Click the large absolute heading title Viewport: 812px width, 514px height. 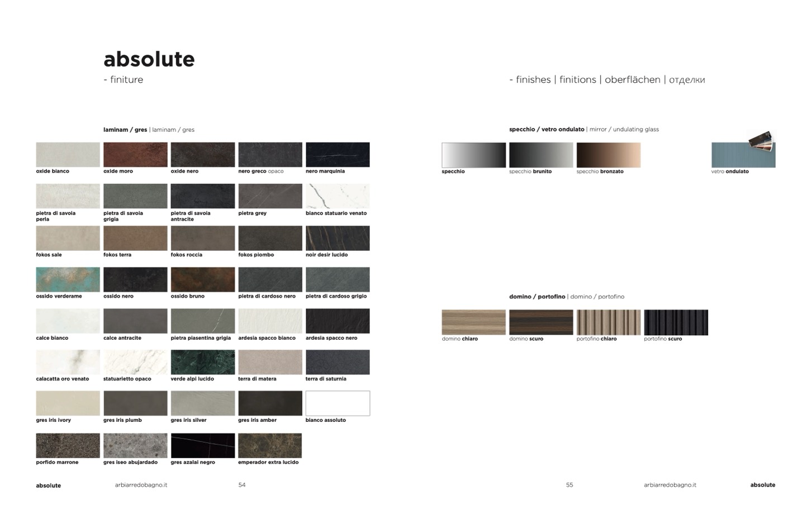pyautogui.click(x=149, y=59)
